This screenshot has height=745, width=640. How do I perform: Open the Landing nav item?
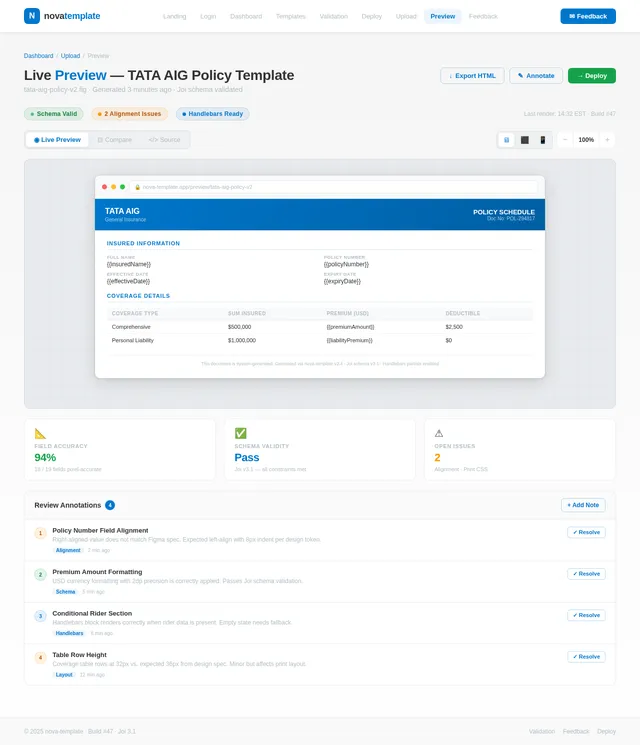[174, 16]
